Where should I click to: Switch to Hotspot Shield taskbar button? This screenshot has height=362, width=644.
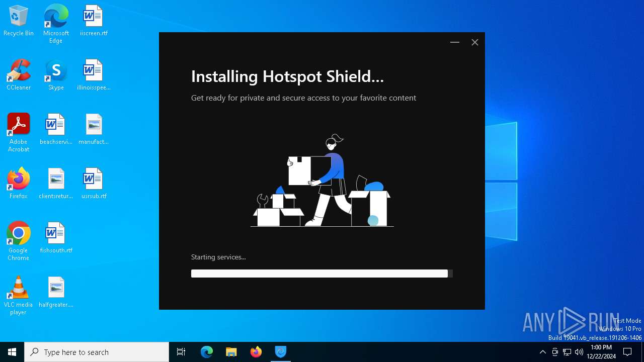tap(281, 352)
